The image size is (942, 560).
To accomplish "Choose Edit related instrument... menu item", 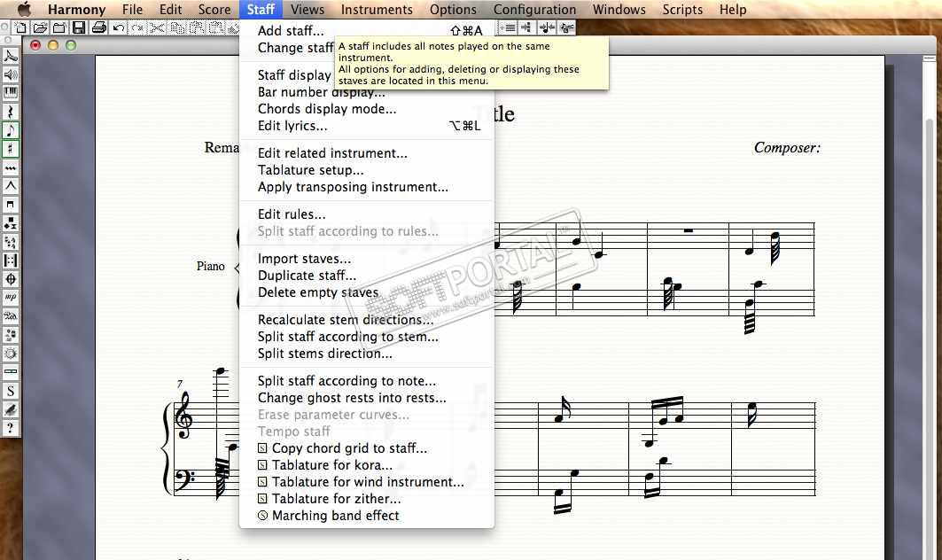I will pyautogui.click(x=367, y=153).
